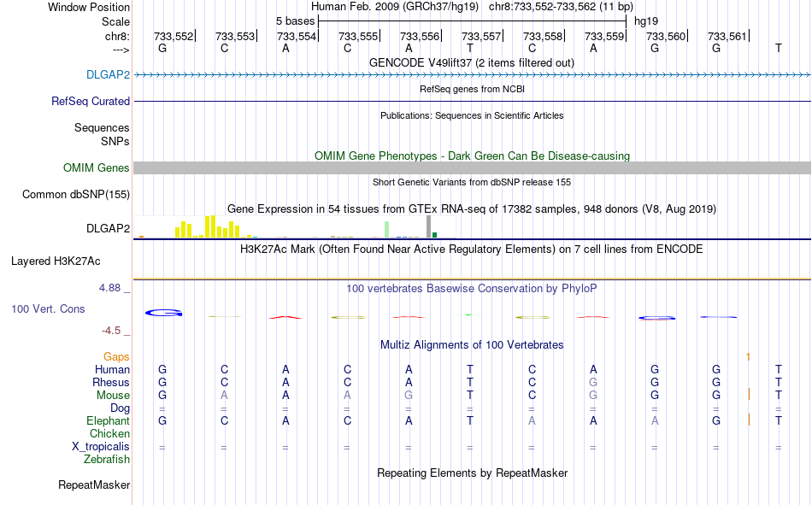Open the OMIM Genes track label

(96, 167)
